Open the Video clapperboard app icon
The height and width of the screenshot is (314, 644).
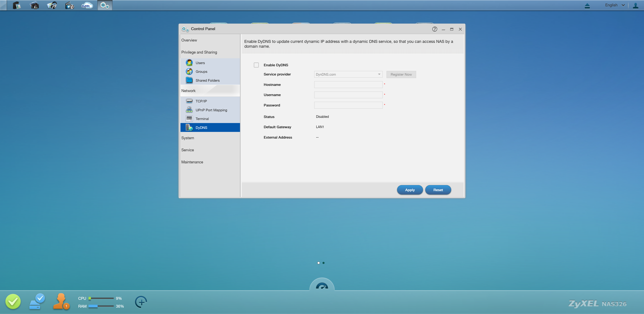click(69, 5)
